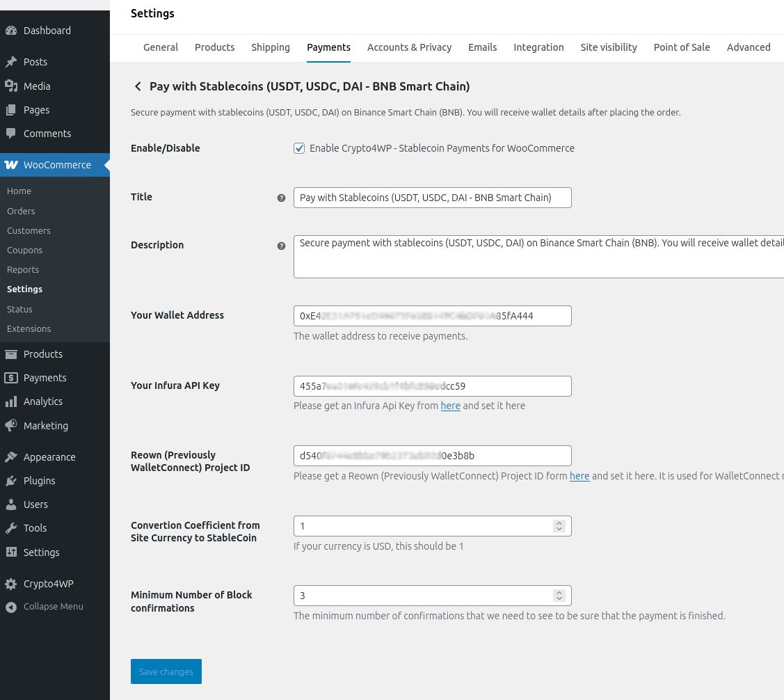Click the Comments bubble icon
The height and width of the screenshot is (700, 784).
(x=11, y=134)
